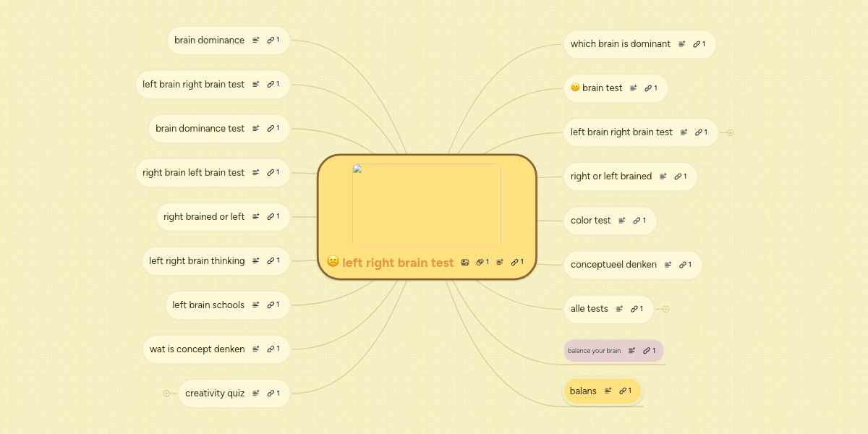Image resolution: width=868 pixels, height=434 pixels.
Task: Select balance your brain label
Action: tap(595, 351)
